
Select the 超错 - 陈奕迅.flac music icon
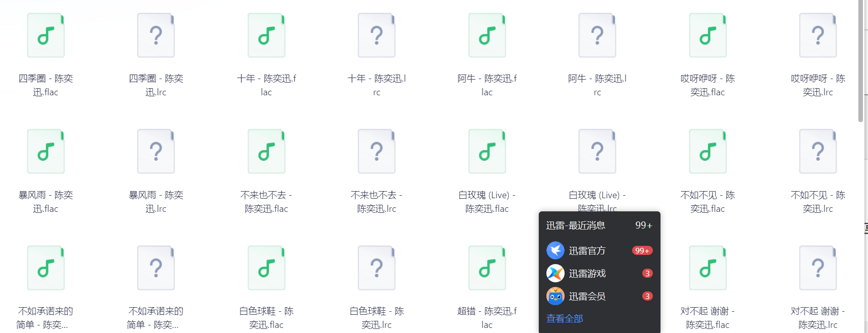(487, 268)
